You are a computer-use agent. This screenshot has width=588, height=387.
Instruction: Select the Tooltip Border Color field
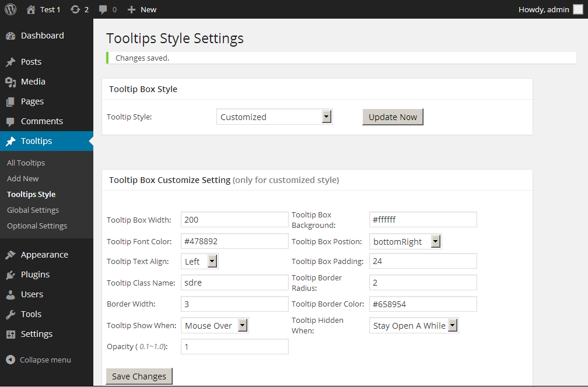pos(423,304)
